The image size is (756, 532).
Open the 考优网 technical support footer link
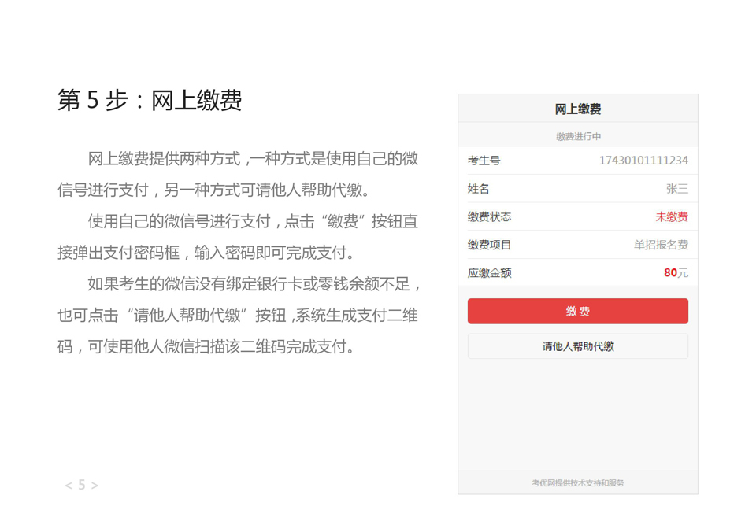(x=577, y=482)
